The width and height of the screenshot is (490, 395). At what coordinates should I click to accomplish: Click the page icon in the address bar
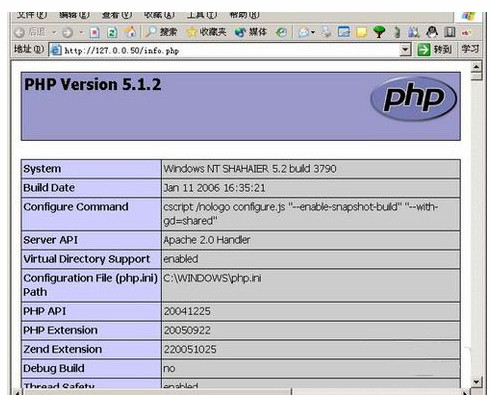click(x=55, y=50)
